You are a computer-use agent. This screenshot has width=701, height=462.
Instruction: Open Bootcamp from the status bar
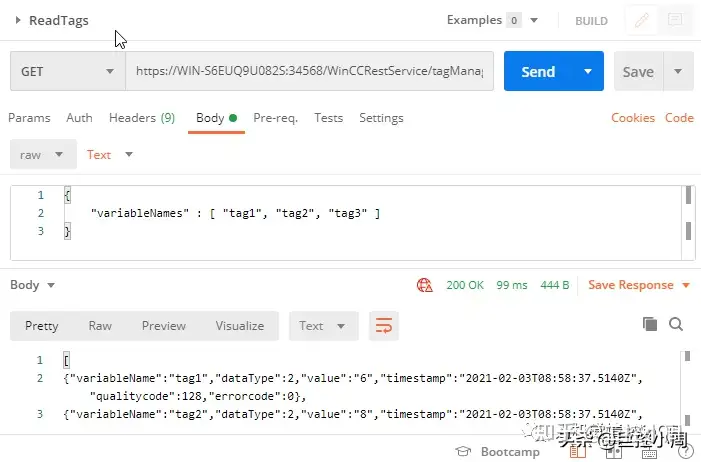point(498,452)
